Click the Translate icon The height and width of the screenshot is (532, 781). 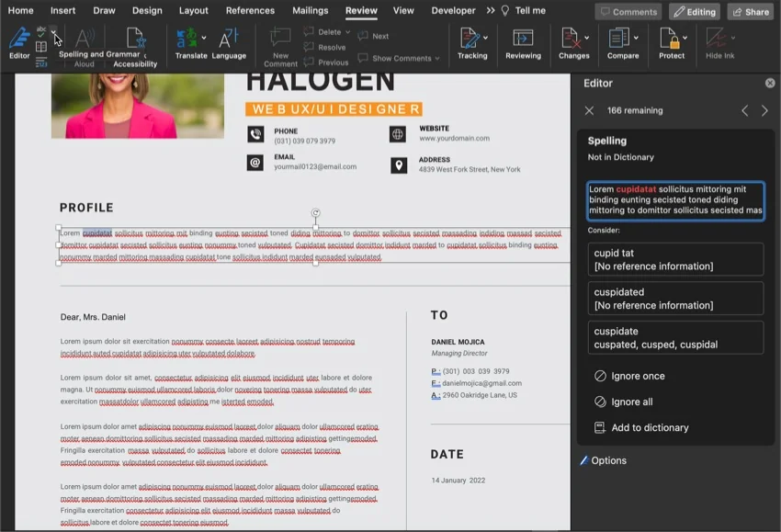(187, 38)
